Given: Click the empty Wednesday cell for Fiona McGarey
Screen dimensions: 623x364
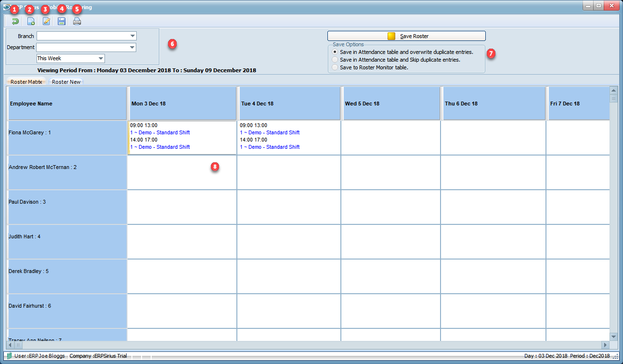Looking at the screenshot, I should coord(390,138).
